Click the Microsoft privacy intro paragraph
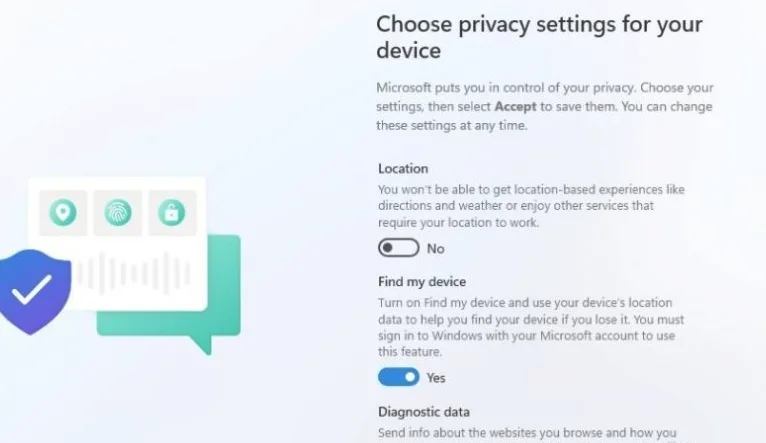 (545, 106)
